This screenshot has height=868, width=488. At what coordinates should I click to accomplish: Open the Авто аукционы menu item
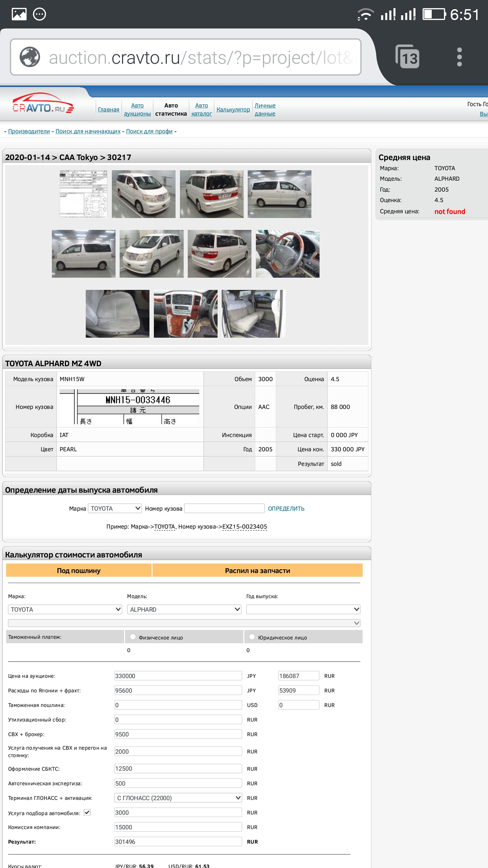tap(137, 110)
